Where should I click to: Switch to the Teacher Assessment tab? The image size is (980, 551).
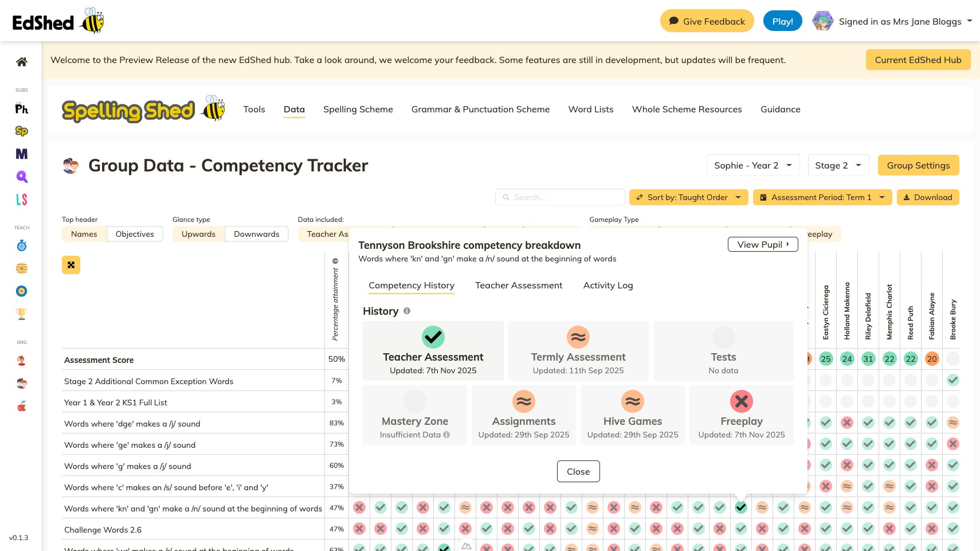point(519,286)
